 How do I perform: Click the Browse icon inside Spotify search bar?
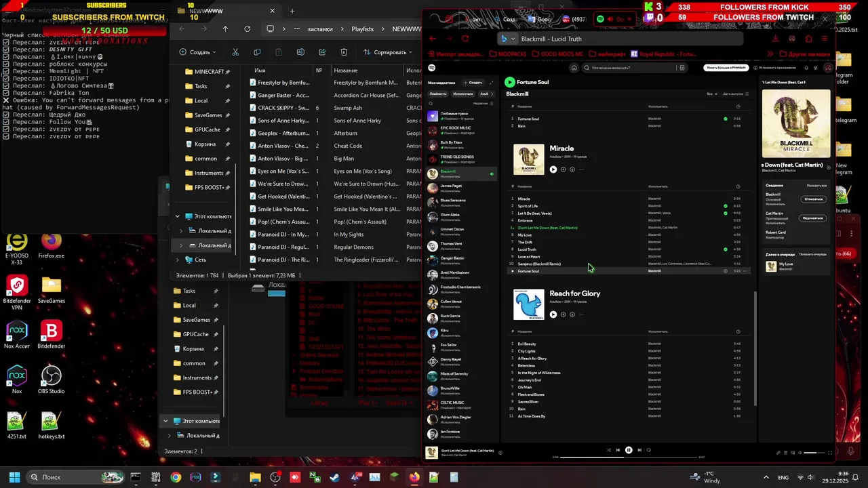tap(682, 68)
